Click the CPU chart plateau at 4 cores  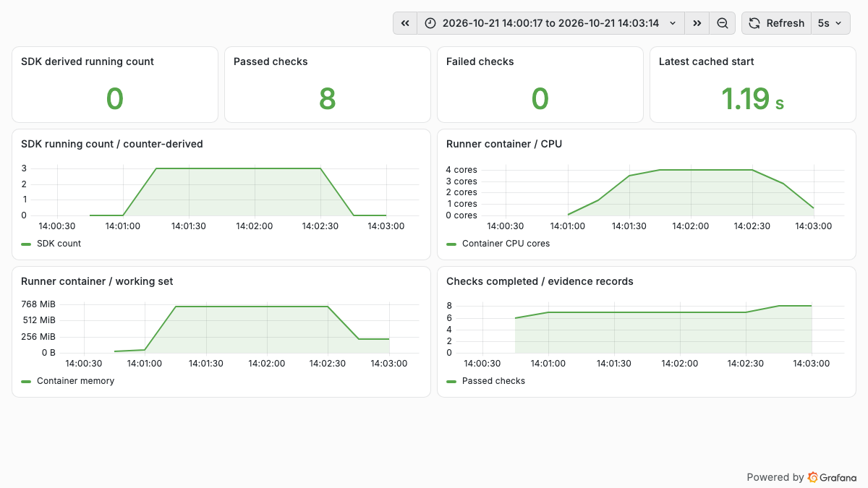pos(706,170)
